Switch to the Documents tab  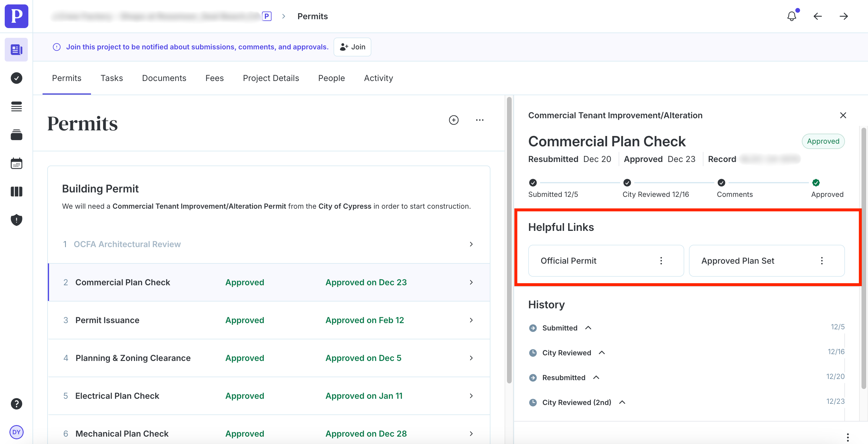(164, 78)
